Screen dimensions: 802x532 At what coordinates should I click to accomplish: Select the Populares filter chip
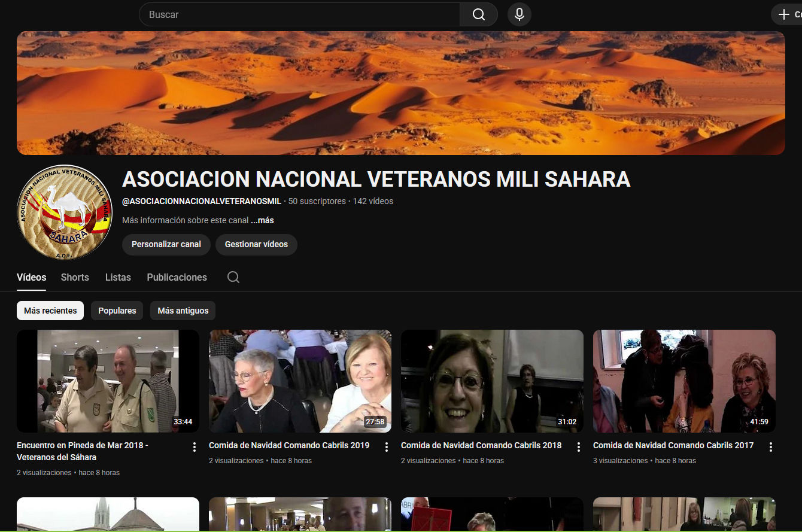[x=117, y=311]
